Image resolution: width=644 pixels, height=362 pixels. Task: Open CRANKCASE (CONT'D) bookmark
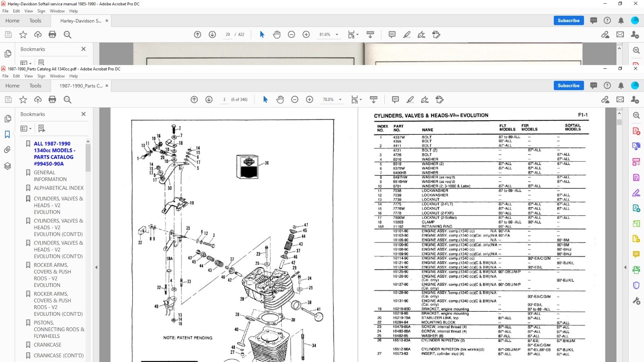(x=59, y=356)
